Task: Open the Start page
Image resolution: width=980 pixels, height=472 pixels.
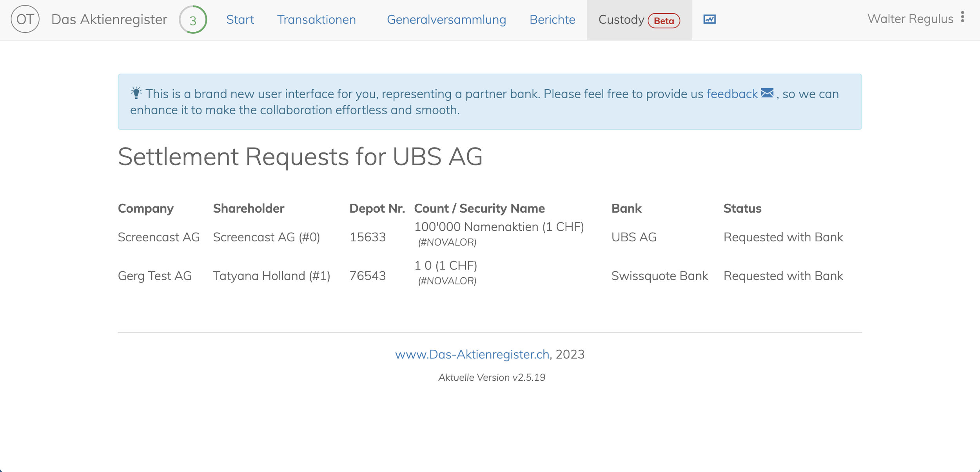Action: (x=240, y=20)
